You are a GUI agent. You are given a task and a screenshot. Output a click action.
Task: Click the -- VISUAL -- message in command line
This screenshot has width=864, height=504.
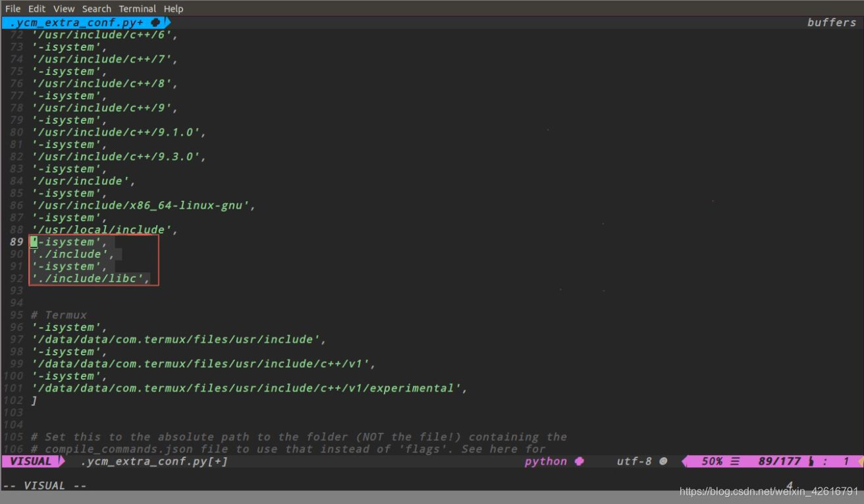(x=44, y=486)
